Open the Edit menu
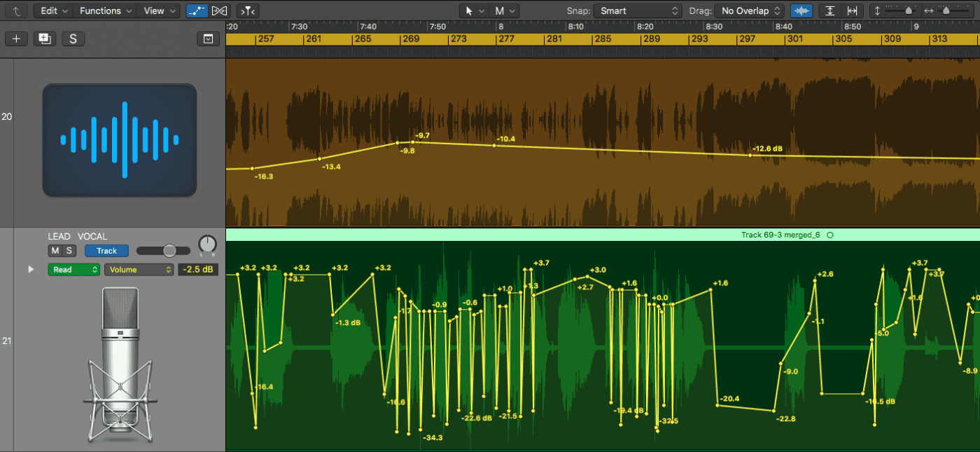The image size is (980, 452). 53,11
